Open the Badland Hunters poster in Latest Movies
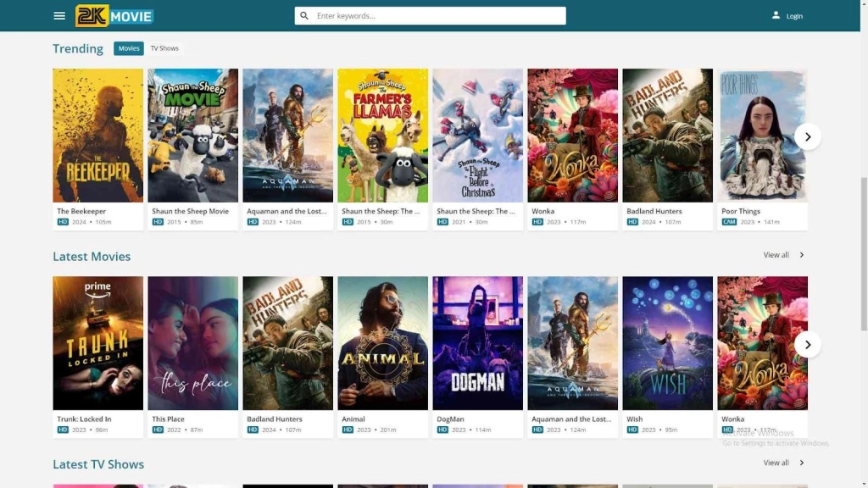Viewport: 868px width, 488px height. coord(288,343)
